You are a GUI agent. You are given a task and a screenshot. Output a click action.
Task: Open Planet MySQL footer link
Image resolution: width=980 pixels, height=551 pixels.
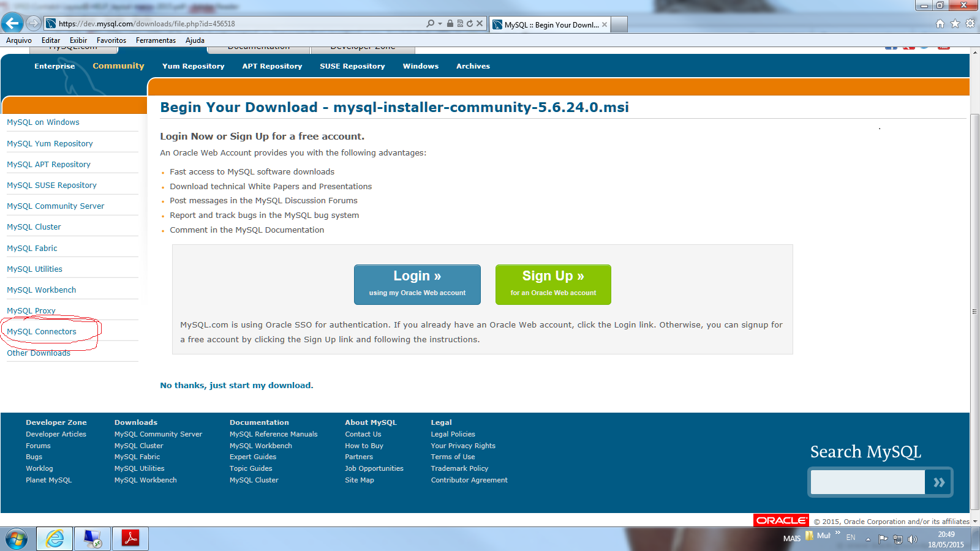point(48,481)
